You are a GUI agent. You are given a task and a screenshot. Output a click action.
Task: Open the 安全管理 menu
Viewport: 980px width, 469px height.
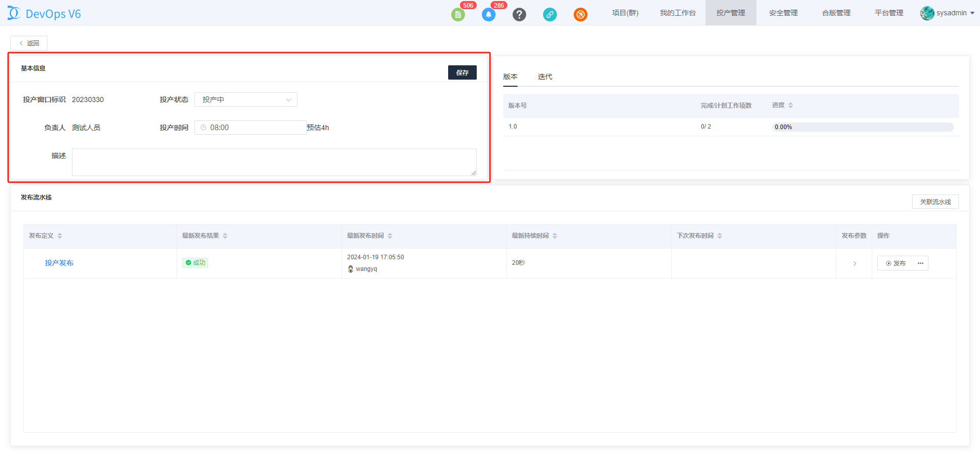click(x=783, y=13)
